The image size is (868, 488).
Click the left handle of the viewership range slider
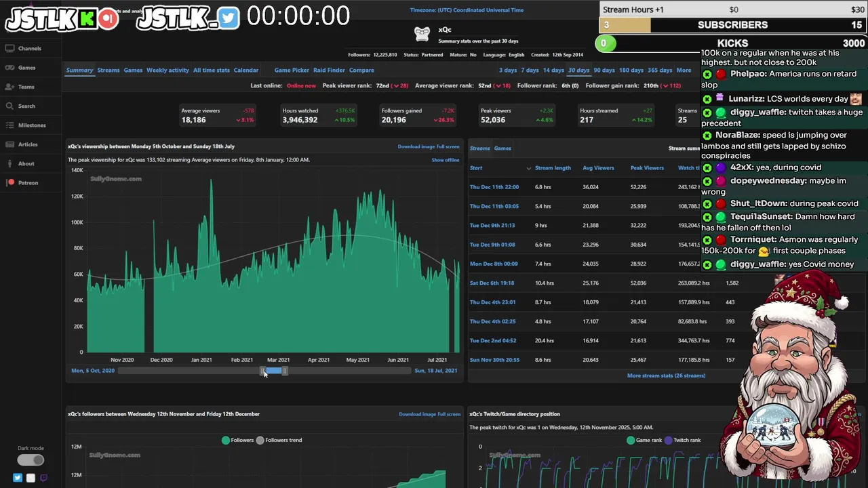point(263,371)
